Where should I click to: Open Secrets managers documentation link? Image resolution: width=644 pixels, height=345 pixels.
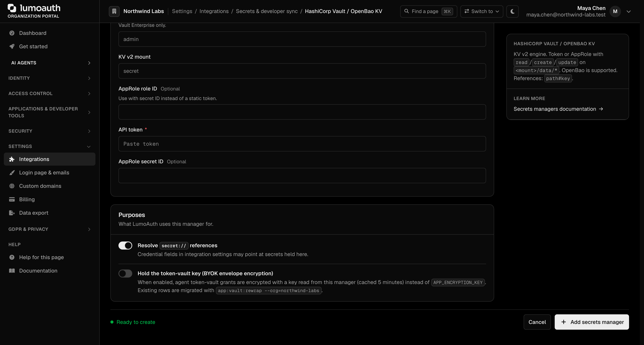(558, 109)
